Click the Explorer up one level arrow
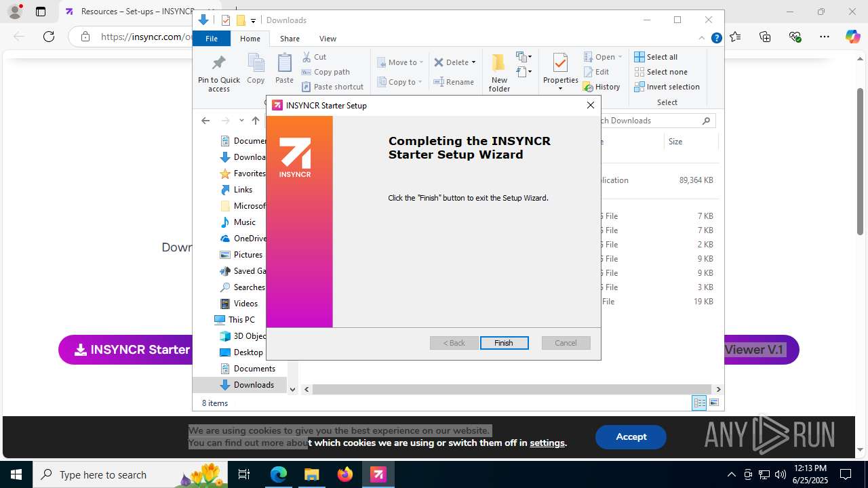Viewport: 868px width, 488px height. (256, 121)
